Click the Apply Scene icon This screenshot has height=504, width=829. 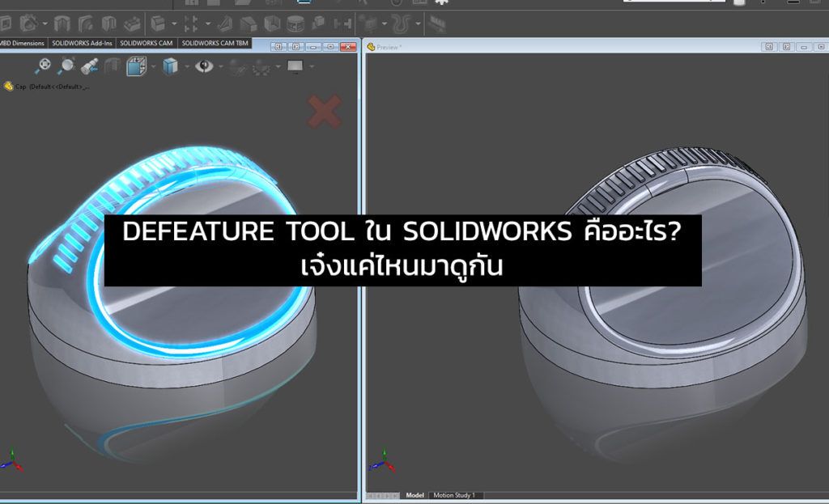pos(261,67)
